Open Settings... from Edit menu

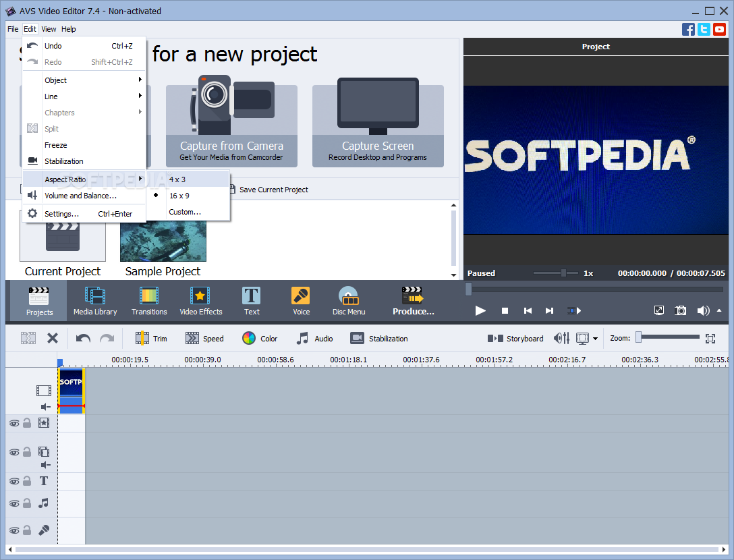(84, 214)
